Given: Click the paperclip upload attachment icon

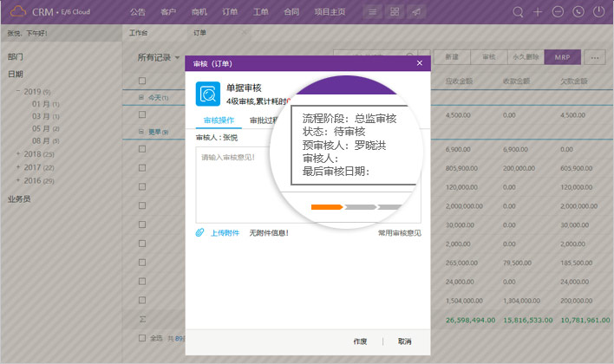Looking at the screenshot, I should [199, 233].
